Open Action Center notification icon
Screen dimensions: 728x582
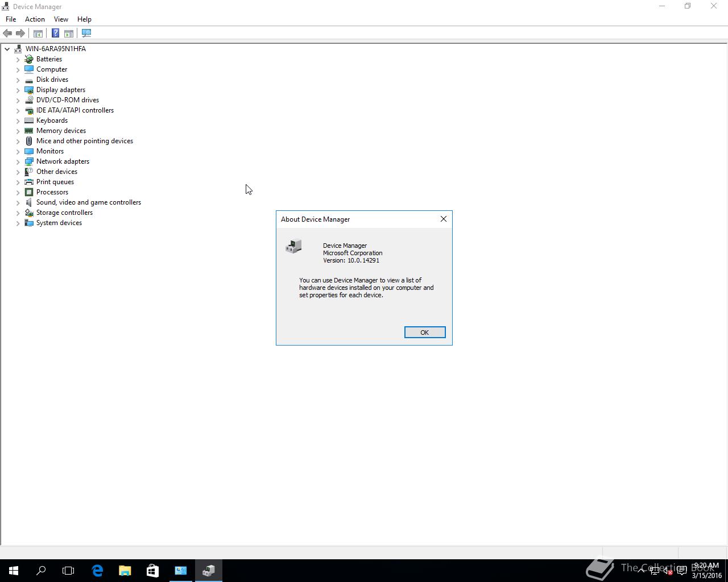pos(681,571)
